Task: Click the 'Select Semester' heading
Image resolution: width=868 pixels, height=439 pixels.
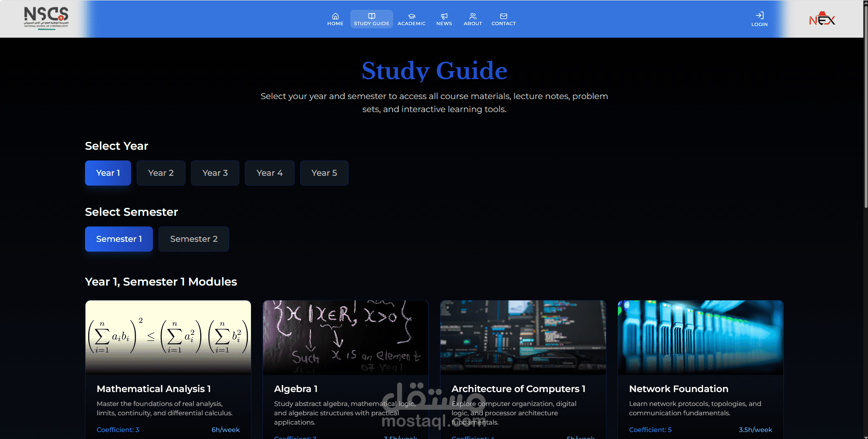Action: (x=132, y=212)
